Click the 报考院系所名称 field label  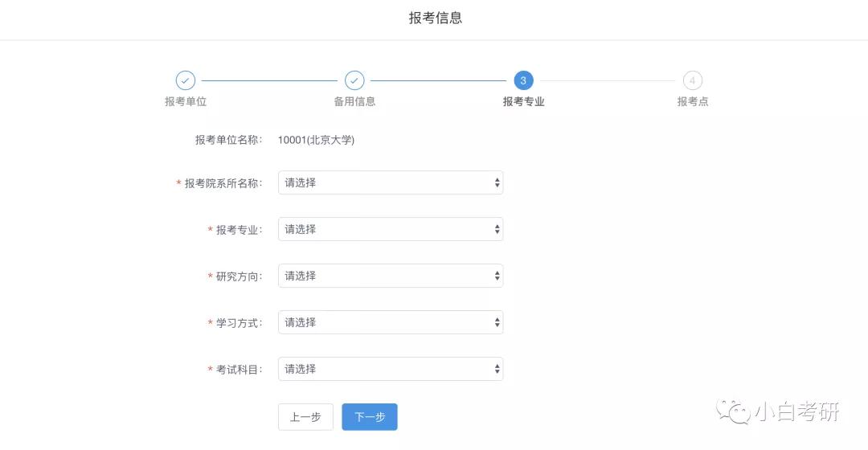click(223, 183)
